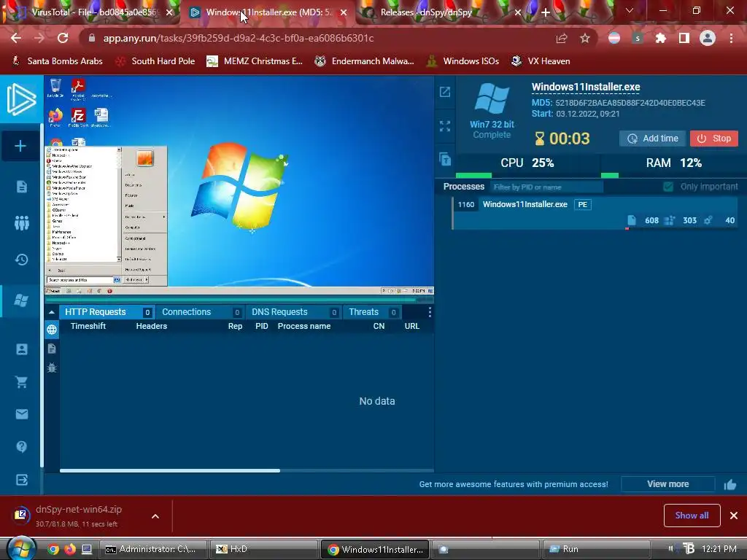Image resolution: width=747 pixels, height=560 pixels.
Task: Open MEMZ Christmas bookmark
Action: (255, 61)
